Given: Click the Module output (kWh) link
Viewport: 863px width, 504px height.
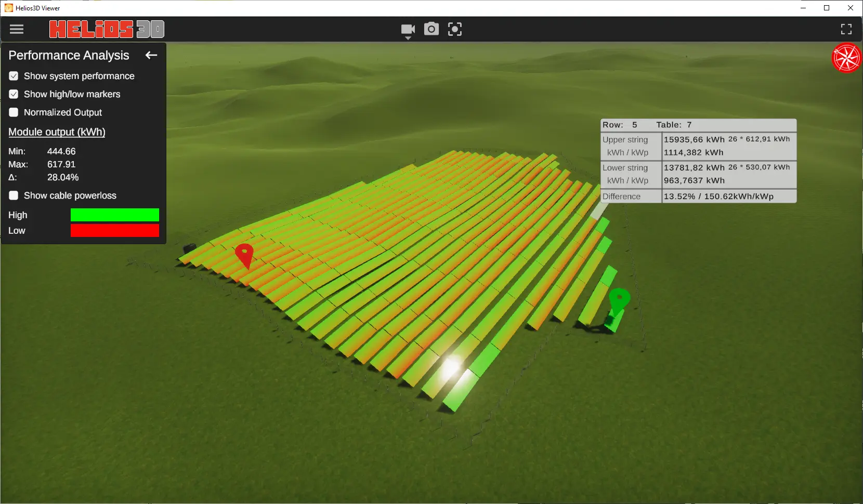Looking at the screenshot, I should 57,132.
